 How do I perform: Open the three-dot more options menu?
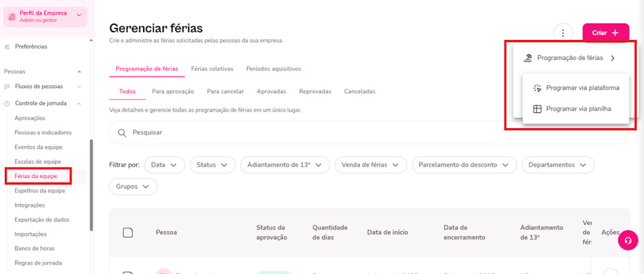point(563,34)
